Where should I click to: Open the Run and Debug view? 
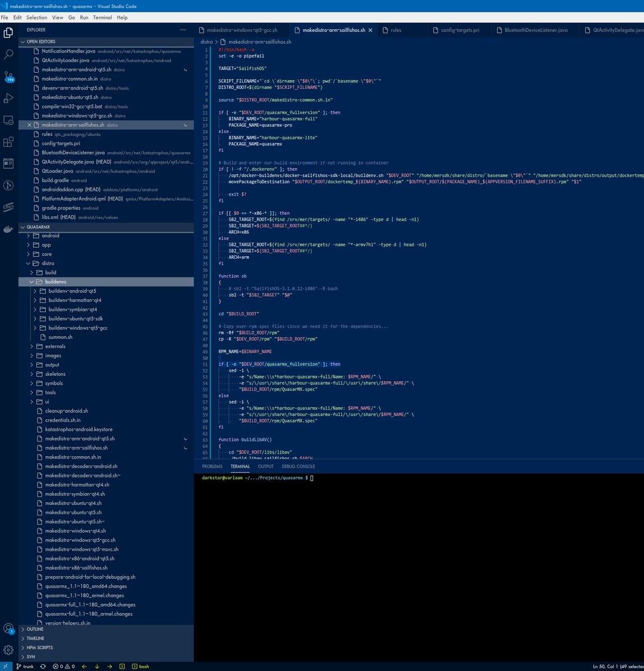point(8,98)
